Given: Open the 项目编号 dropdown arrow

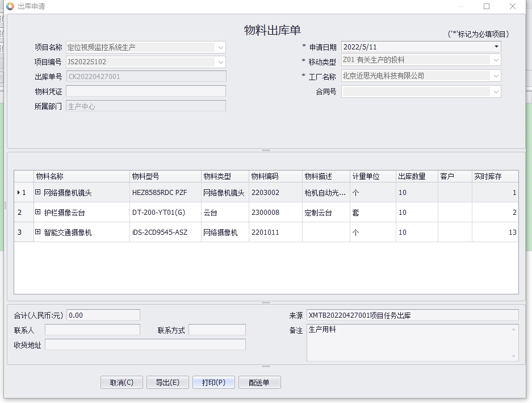Looking at the screenshot, I should 220,62.
